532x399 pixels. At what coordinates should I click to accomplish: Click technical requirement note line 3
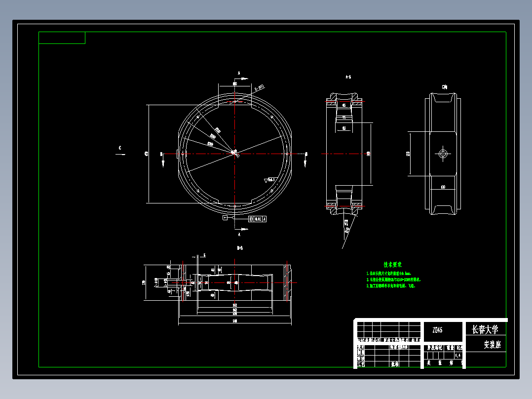coord(391,286)
